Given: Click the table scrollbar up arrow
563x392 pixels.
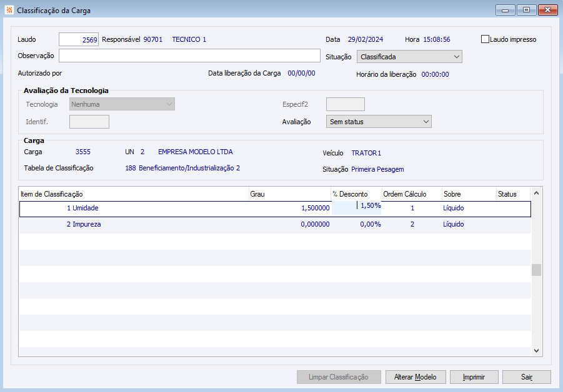Looking at the screenshot, I should pyautogui.click(x=536, y=193).
